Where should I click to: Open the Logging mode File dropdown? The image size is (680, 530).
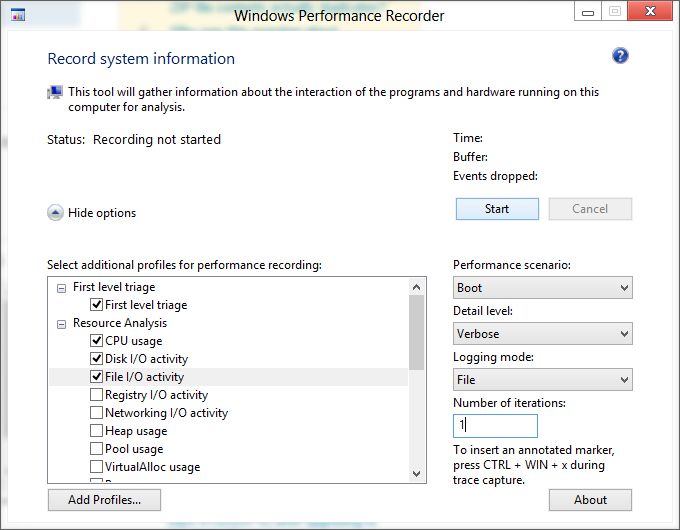click(543, 380)
